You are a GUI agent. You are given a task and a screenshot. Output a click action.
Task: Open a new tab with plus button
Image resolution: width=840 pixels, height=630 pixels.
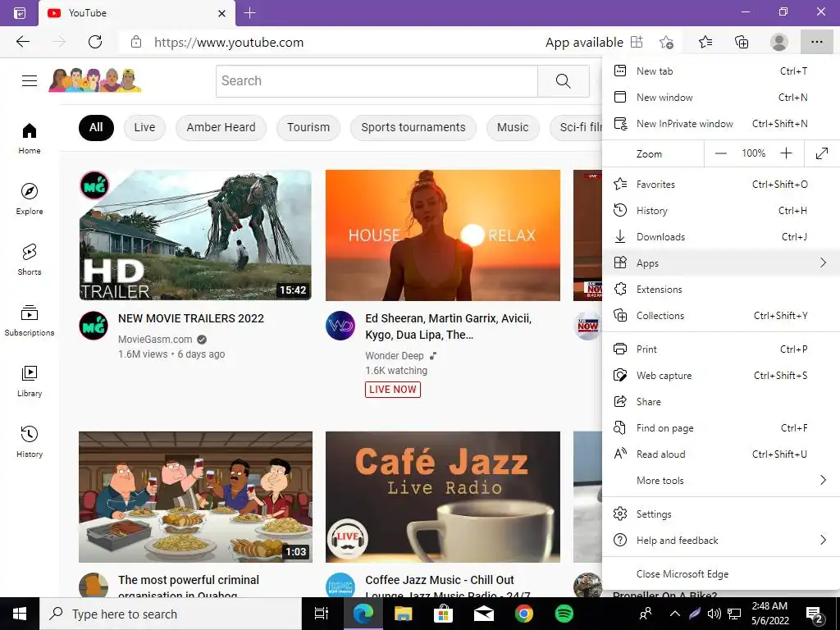coord(249,13)
